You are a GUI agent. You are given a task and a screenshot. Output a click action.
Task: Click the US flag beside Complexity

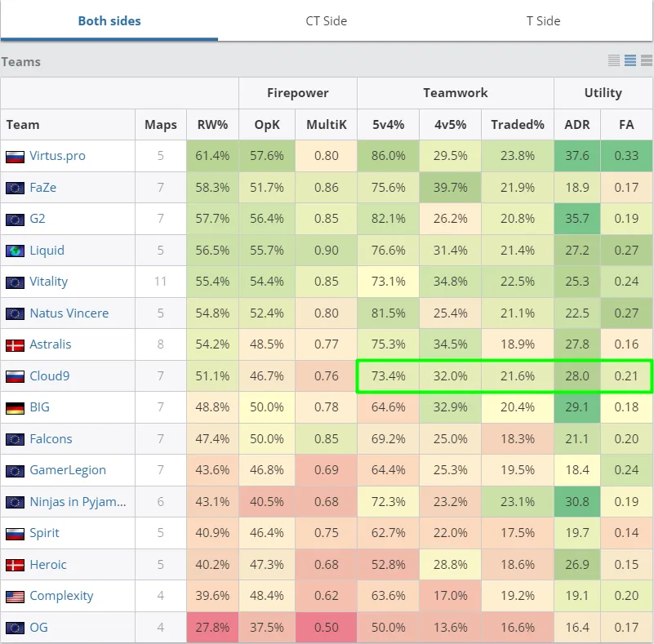(x=15, y=597)
